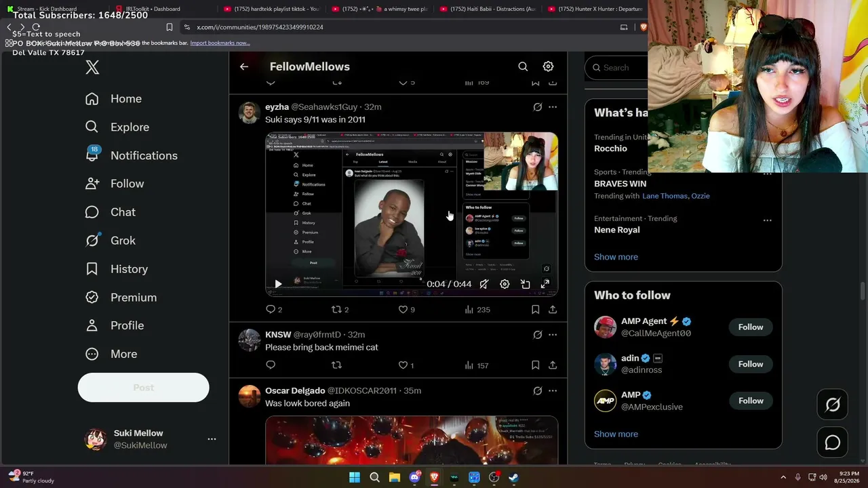
Task: Search within FellowMellows community
Action: click(523, 66)
